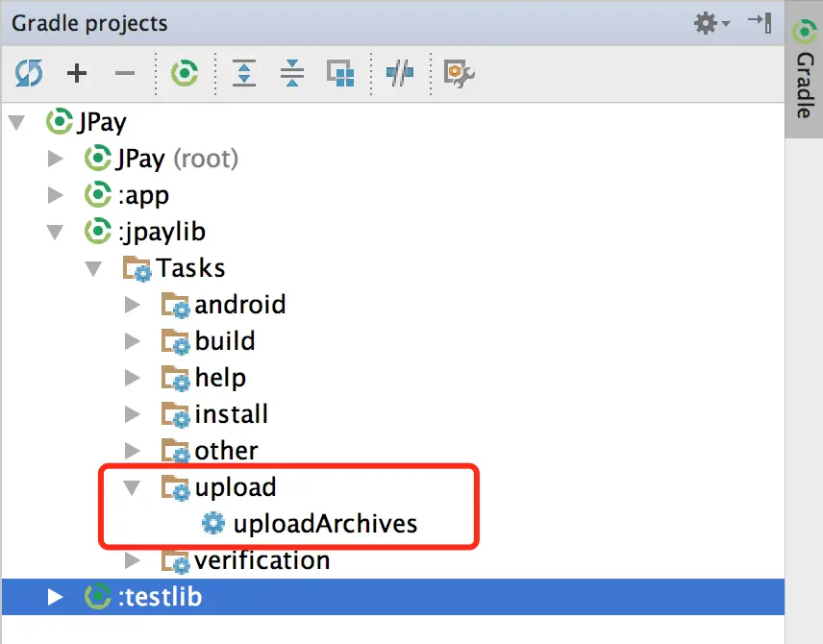Open the panel gear options menu

point(711,23)
